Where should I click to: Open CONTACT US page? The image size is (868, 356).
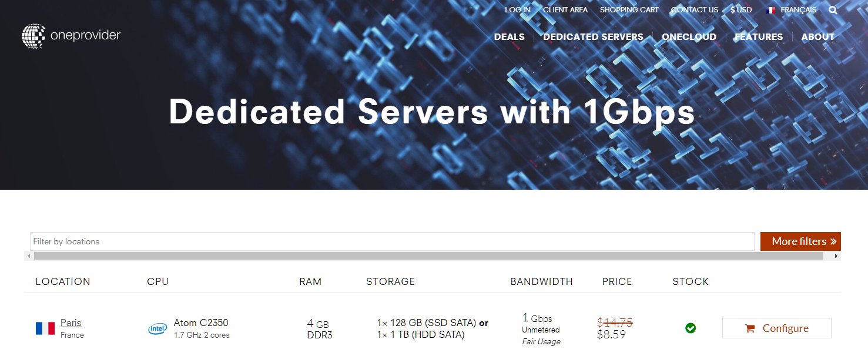[x=695, y=10]
